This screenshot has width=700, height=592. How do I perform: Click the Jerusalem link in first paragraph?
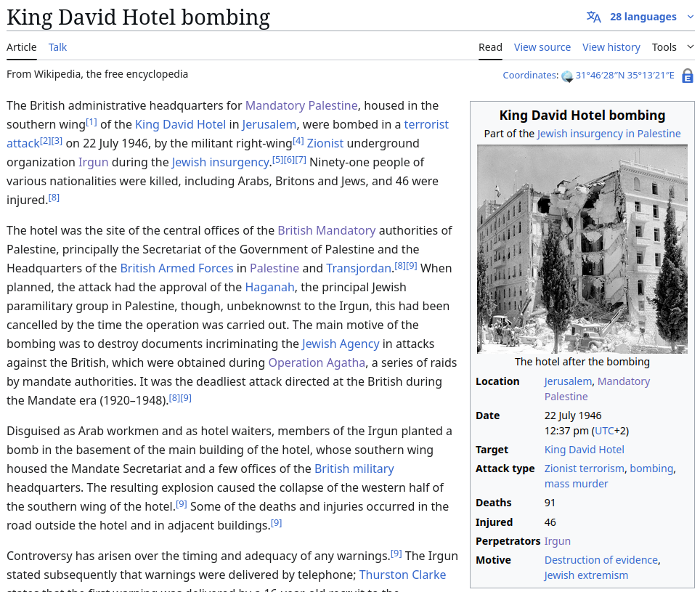tap(269, 124)
